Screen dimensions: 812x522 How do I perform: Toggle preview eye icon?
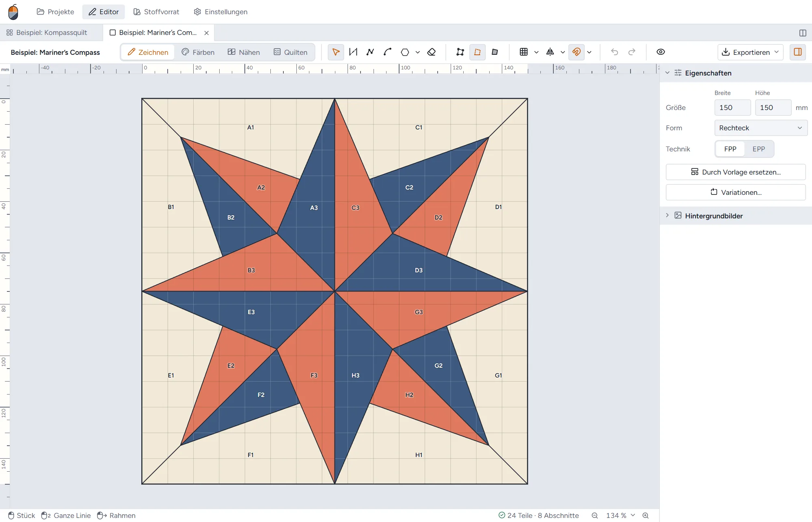point(661,52)
